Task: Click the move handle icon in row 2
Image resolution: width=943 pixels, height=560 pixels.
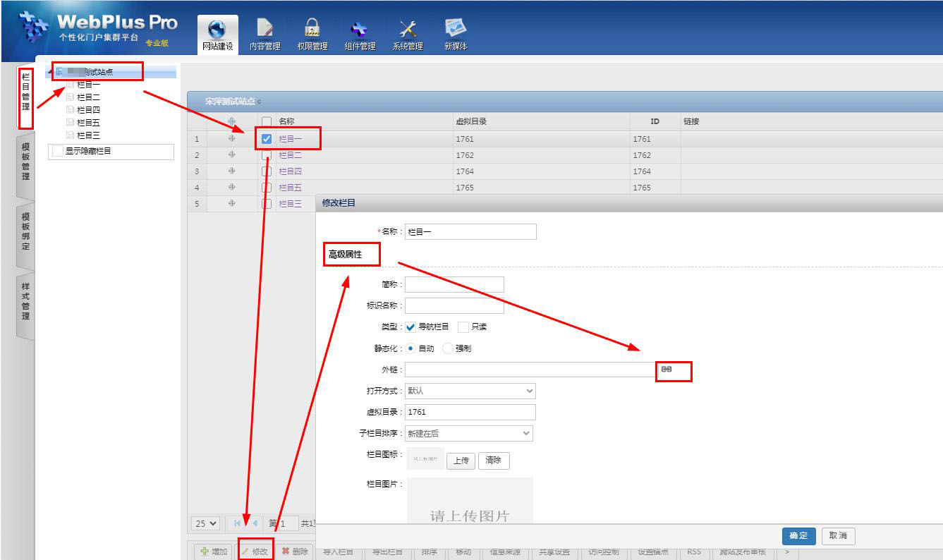Action: pyautogui.click(x=231, y=154)
